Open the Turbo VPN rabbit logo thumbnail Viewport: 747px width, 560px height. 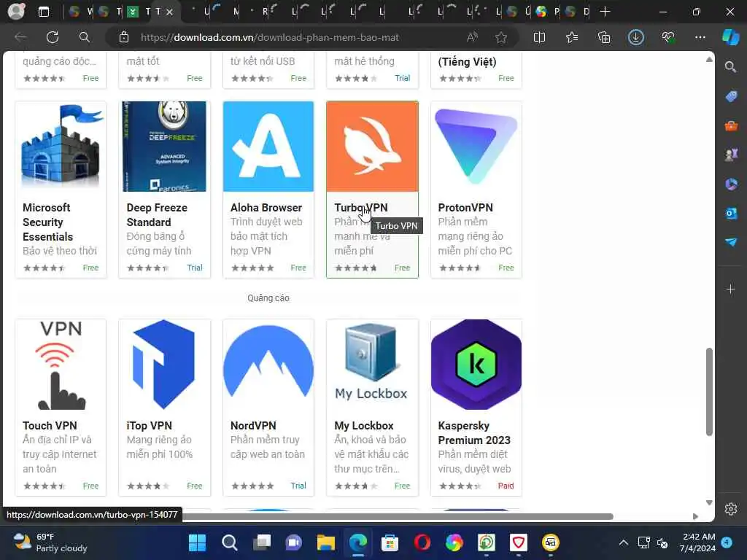[x=372, y=146]
